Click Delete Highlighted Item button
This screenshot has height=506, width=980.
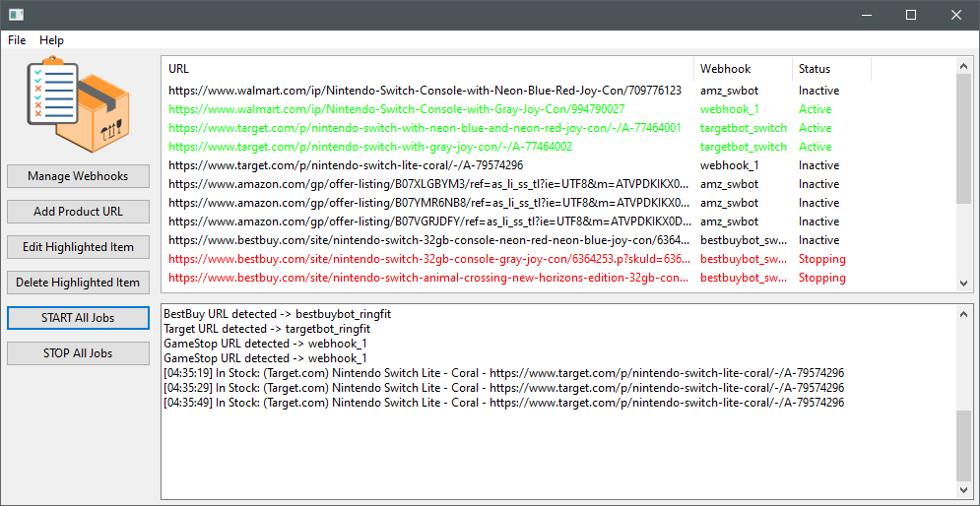(78, 283)
